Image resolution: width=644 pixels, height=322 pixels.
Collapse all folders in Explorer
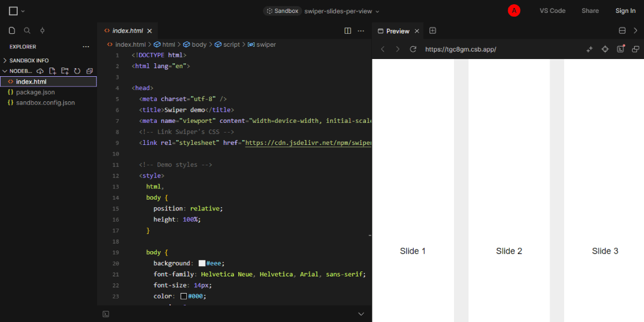coord(90,71)
